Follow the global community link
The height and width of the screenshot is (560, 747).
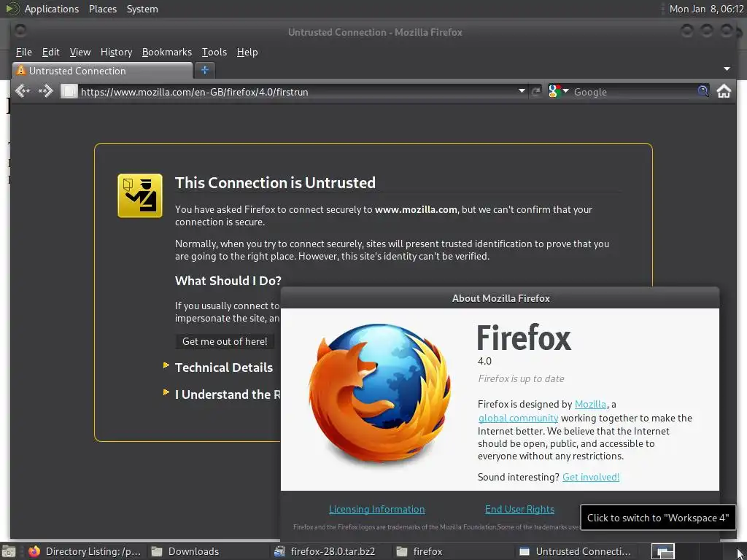pyautogui.click(x=518, y=418)
